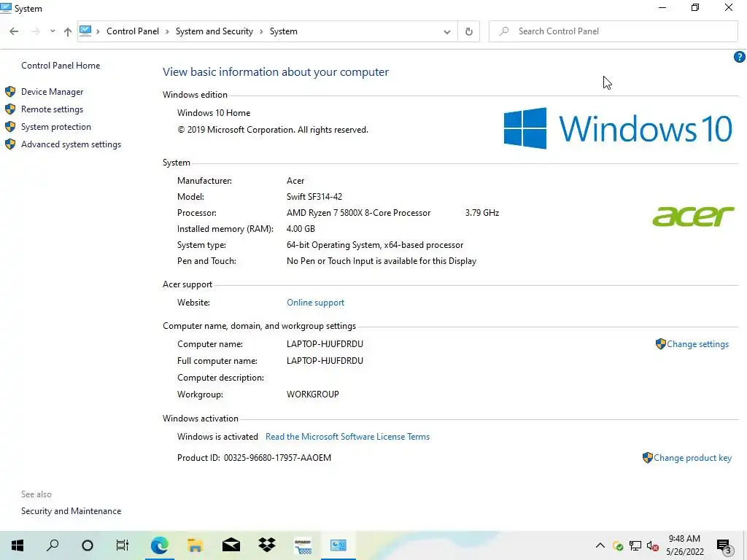Open the Windows Start menu
Viewport: 747px width, 560px height.
[x=18, y=545]
